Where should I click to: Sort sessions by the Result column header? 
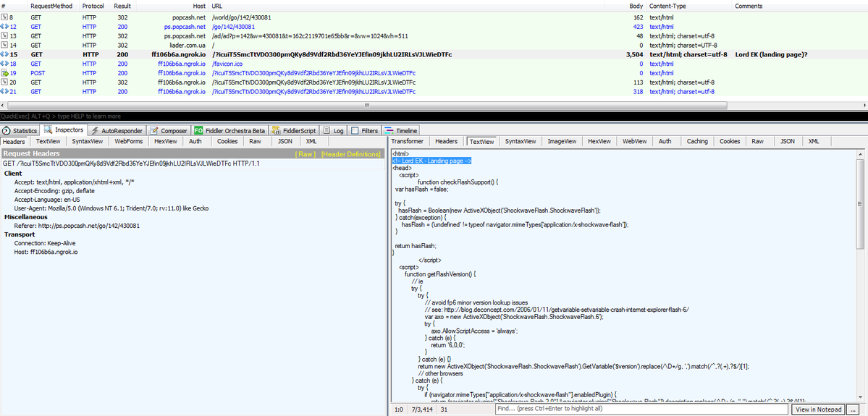[x=122, y=6]
